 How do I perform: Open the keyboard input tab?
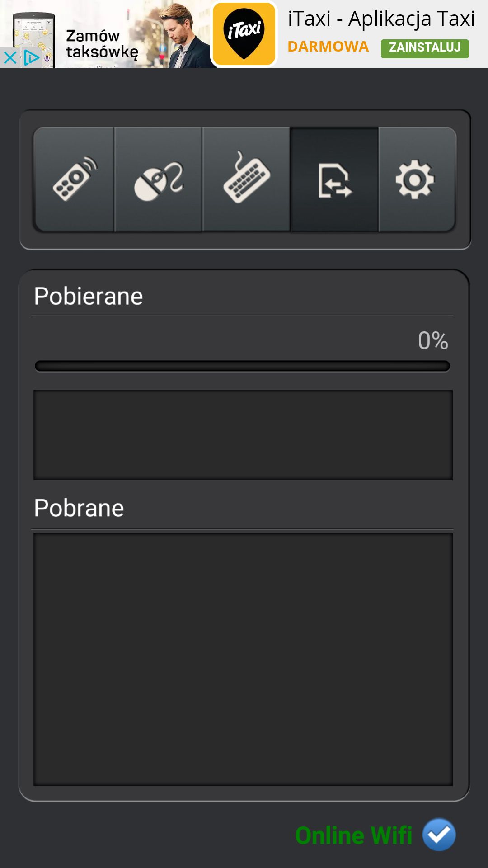coord(246,179)
